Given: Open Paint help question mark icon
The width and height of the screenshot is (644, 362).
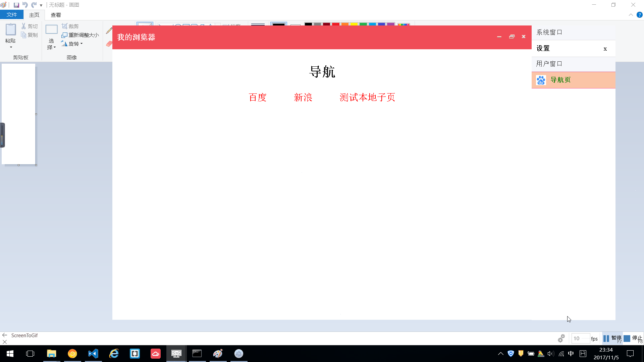Looking at the screenshot, I should point(640,15).
